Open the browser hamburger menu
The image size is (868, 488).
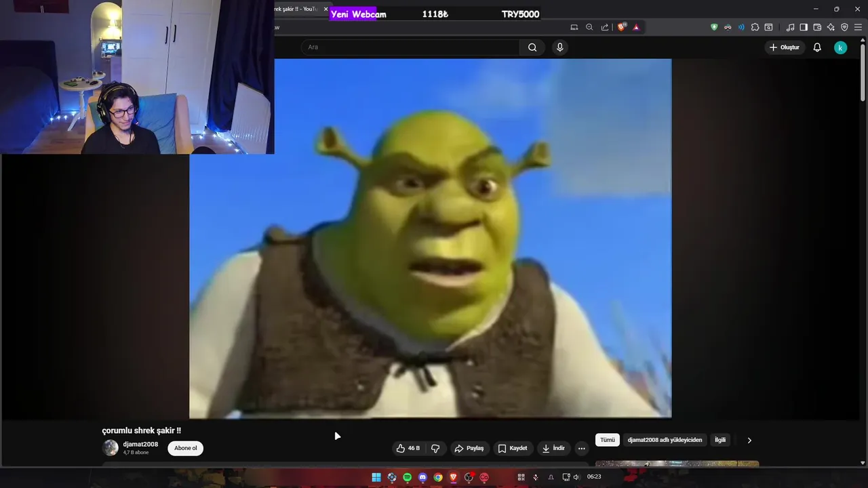858,27
